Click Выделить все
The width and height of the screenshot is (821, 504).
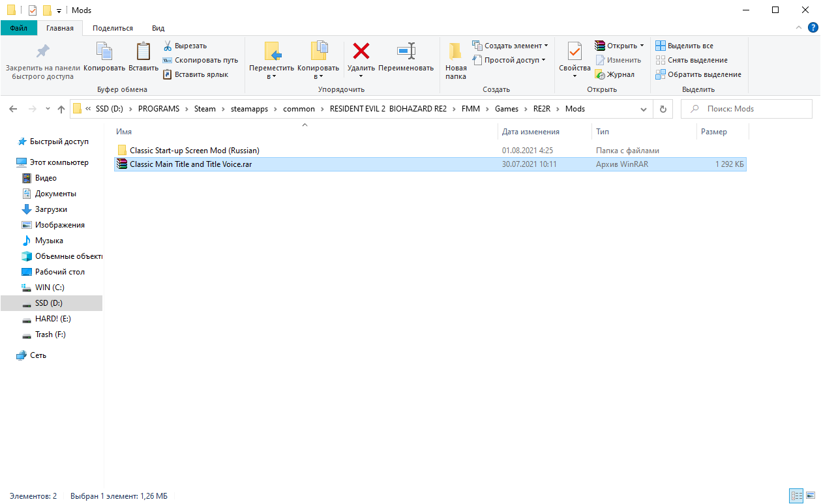pyautogui.click(x=684, y=46)
